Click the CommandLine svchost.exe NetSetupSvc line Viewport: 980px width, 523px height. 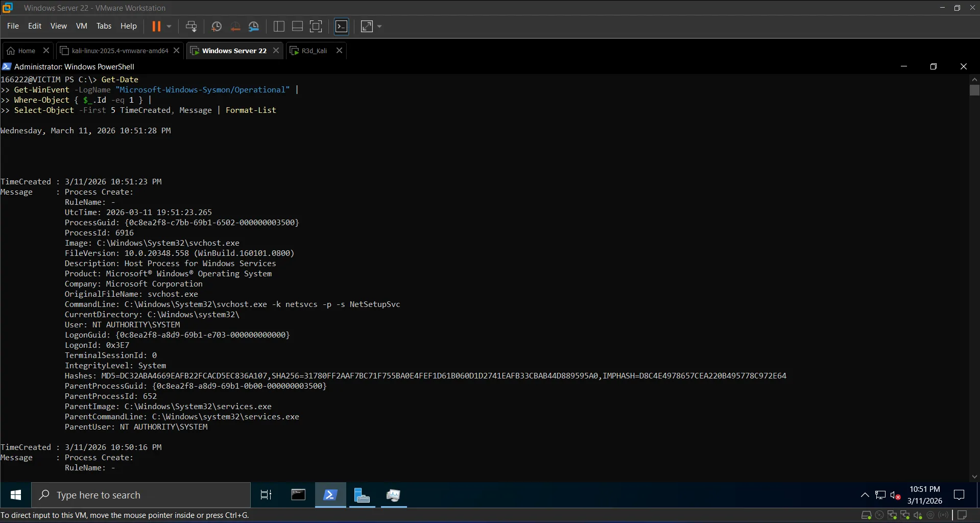click(x=232, y=304)
